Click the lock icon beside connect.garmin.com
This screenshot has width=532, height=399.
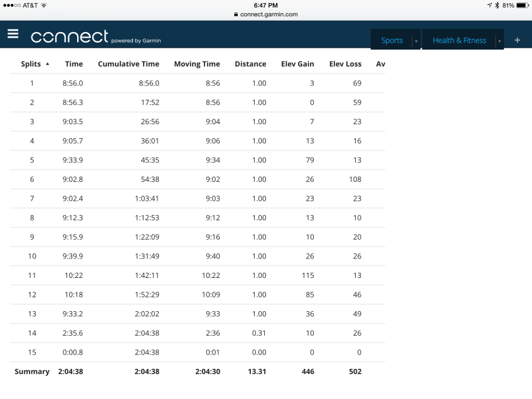[x=236, y=14]
